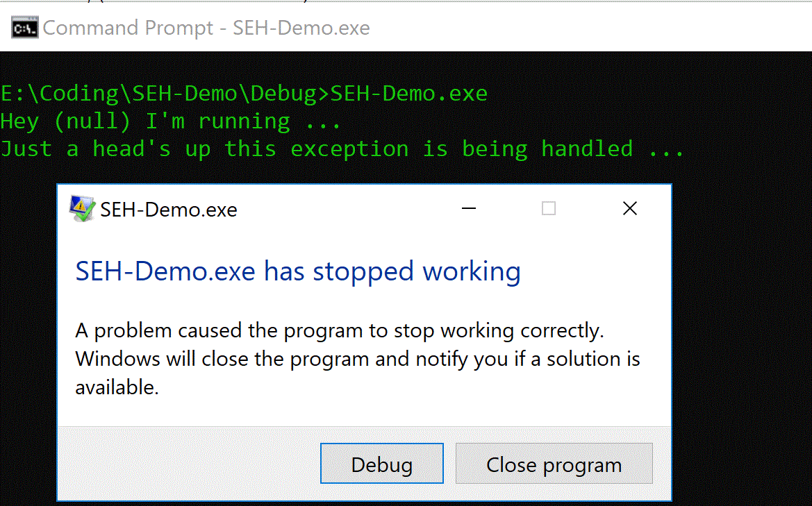Click the 'Hey (null) I'm running' output line
The image size is (812, 506).
[170, 121]
